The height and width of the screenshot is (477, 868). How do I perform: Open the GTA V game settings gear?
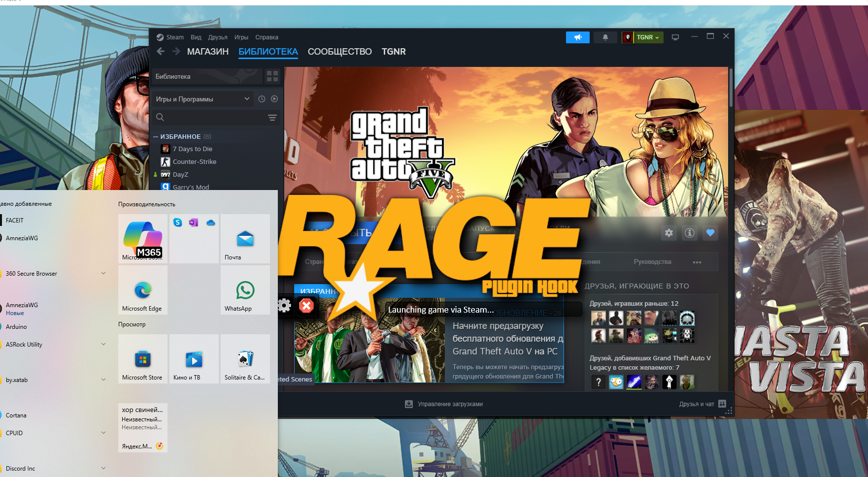coord(668,233)
